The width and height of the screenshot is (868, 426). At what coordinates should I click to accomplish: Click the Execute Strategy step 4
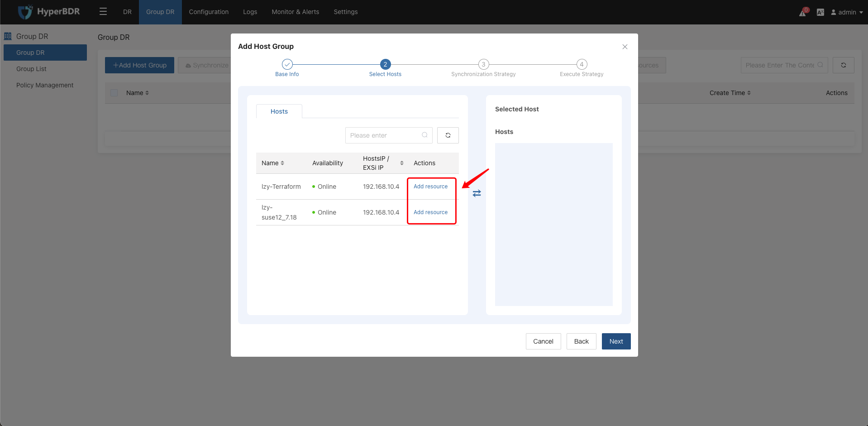click(582, 67)
